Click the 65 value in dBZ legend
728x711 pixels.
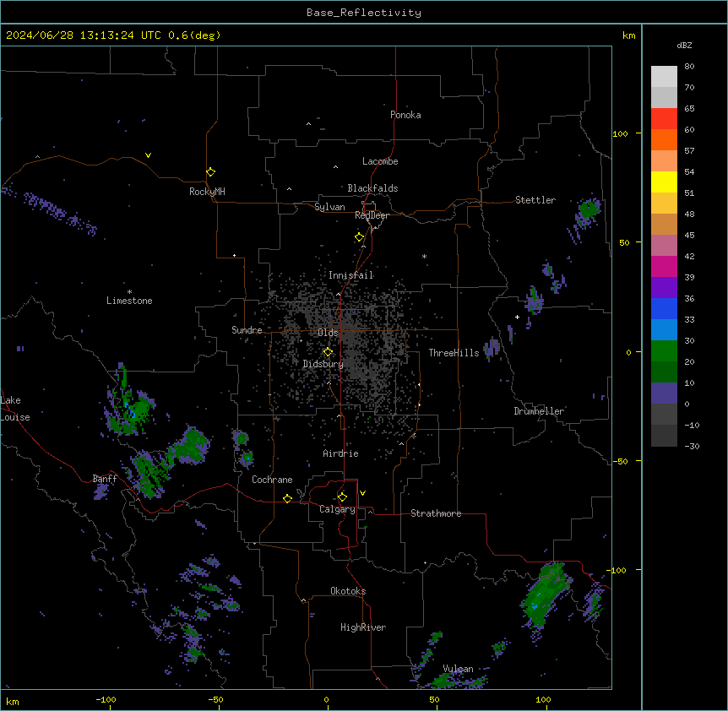[x=689, y=108]
